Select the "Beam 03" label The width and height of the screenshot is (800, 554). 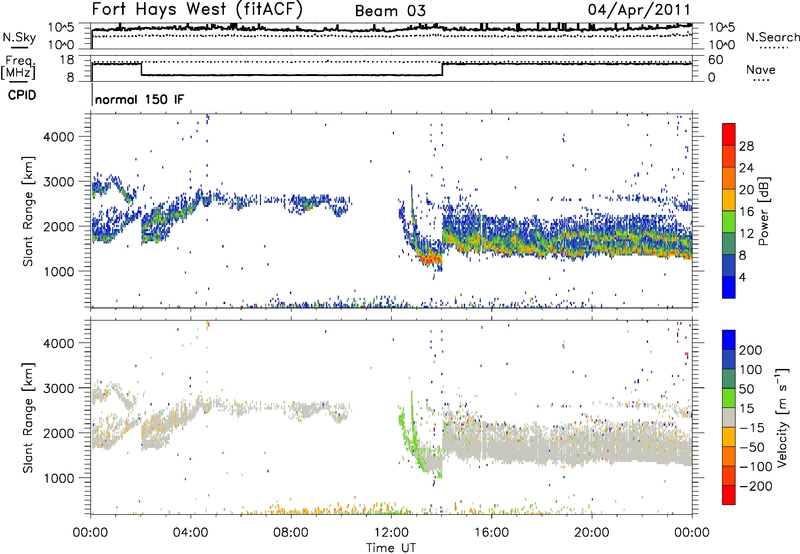390,11
